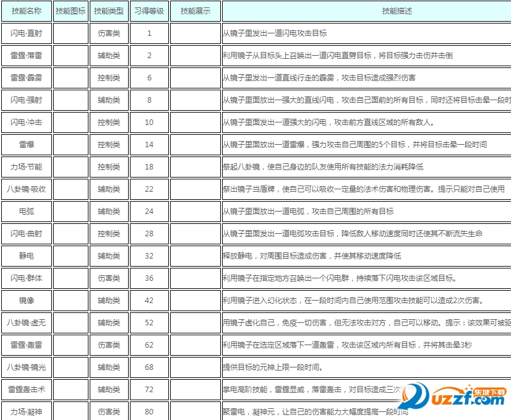Click the level 80 cell for 雷电·凝神
Viewport: 511px width, 420px height.
pos(148,411)
